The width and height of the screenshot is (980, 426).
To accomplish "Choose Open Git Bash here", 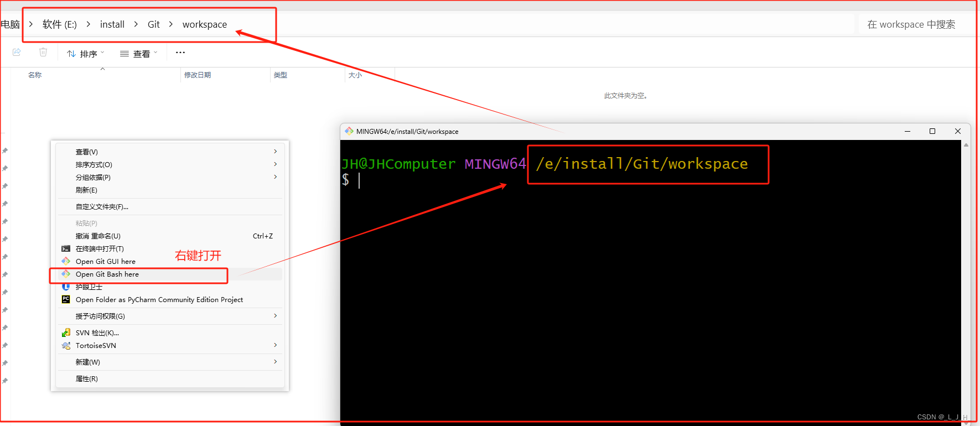I will pyautogui.click(x=170, y=274).
